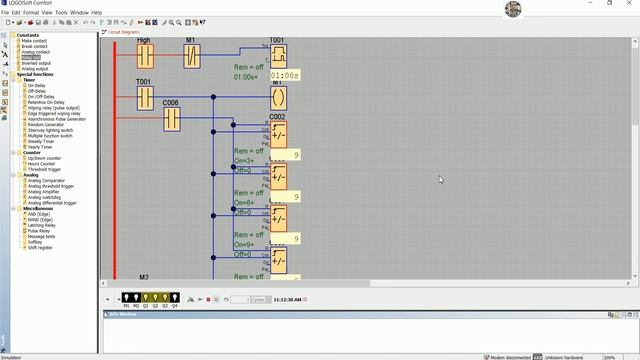This screenshot has width=640, height=360.
Task: Click the cycles number input field
Action: 240,300
